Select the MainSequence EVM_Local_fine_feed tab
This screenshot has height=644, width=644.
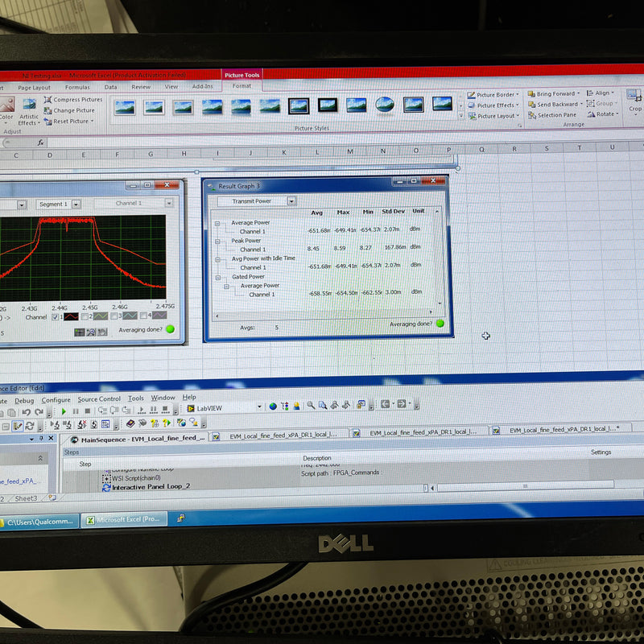coord(138,439)
